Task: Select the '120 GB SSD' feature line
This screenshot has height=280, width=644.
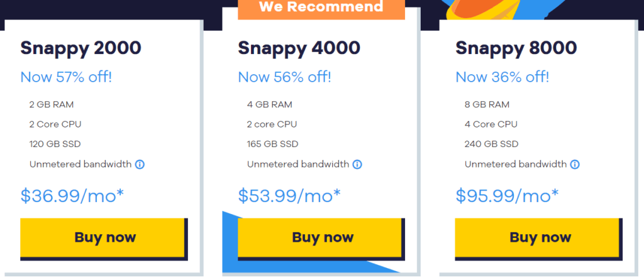Action: pos(55,144)
